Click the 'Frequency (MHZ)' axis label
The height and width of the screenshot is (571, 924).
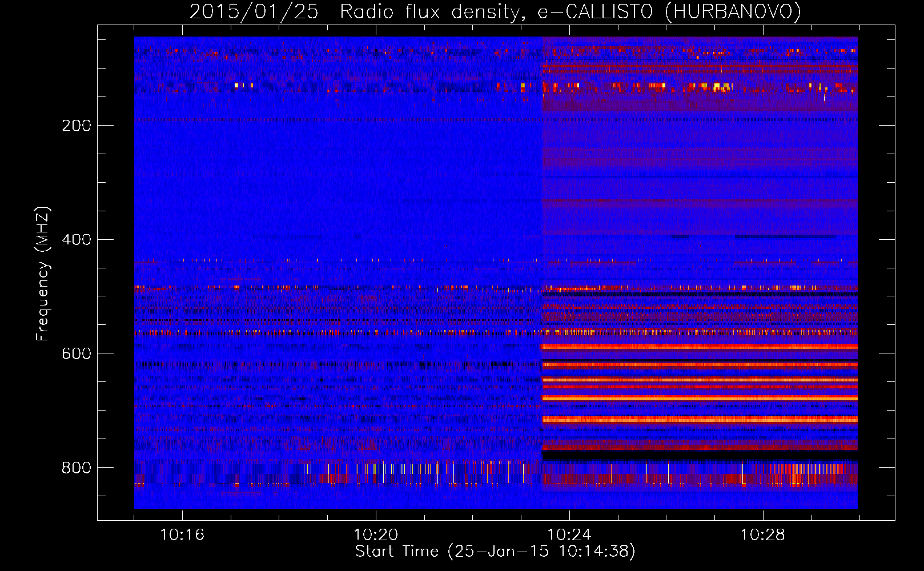click(x=43, y=274)
